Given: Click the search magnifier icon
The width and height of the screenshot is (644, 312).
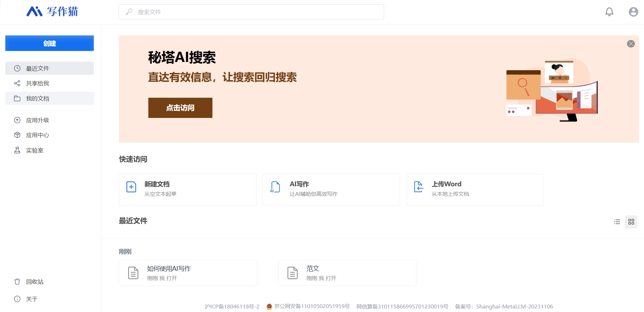Looking at the screenshot, I should [129, 12].
